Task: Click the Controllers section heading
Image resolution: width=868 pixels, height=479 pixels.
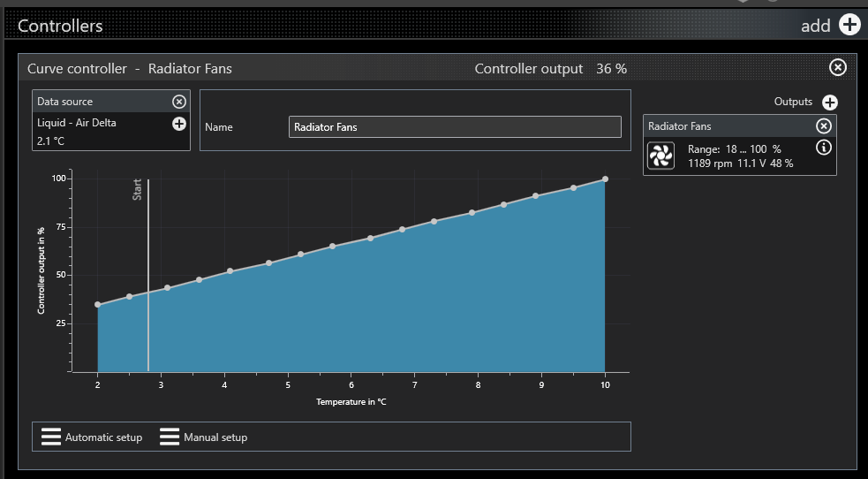Action: 60,26
